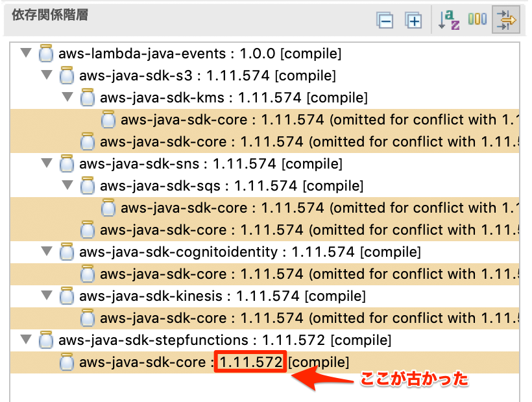Image resolution: width=532 pixels, height=402 pixels.
Task: Select omitted aws-java-sdk-core directly under aws-java-sdk-sns
Action: (x=265, y=230)
